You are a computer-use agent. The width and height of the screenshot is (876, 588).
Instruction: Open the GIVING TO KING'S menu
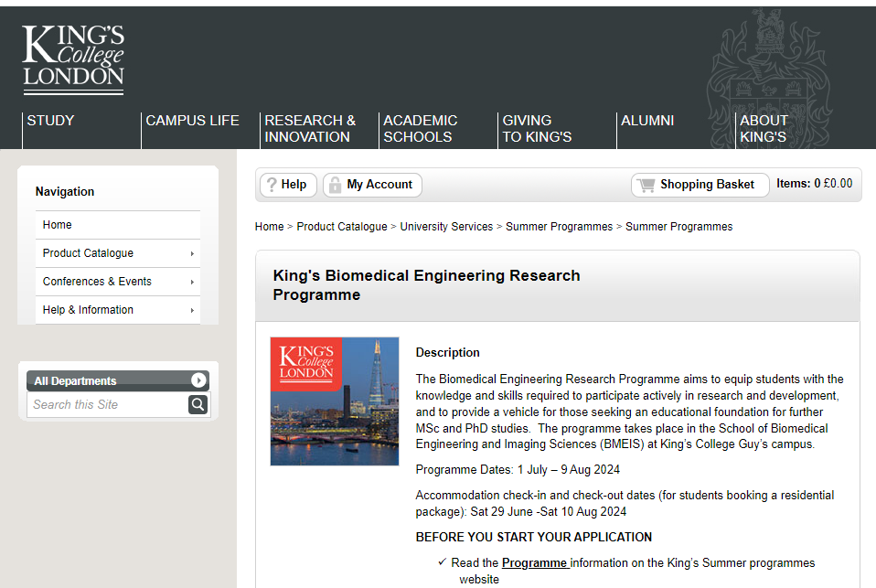[x=537, y=129]
